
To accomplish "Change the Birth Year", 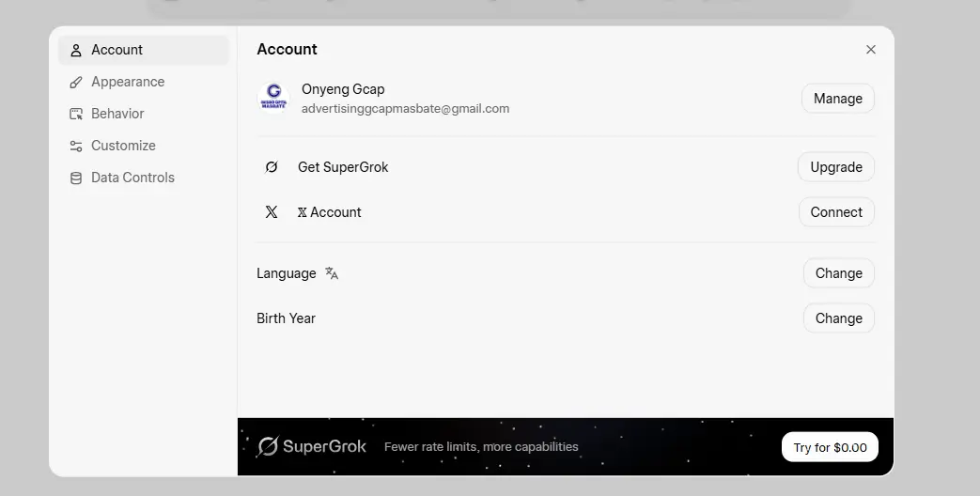I will pos(838,318).
